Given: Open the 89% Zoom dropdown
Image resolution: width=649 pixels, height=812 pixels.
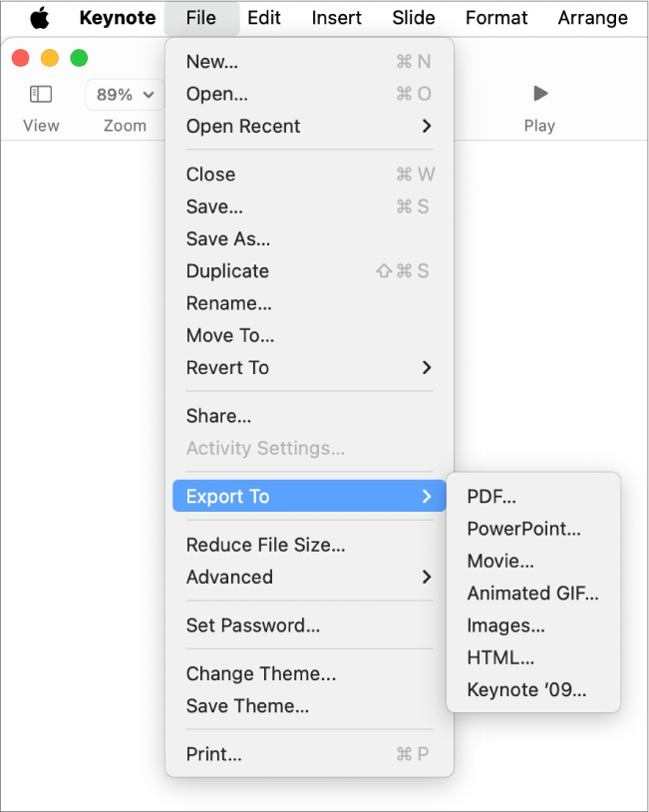Looking at the screenshot, I should [x=125, y=95].
